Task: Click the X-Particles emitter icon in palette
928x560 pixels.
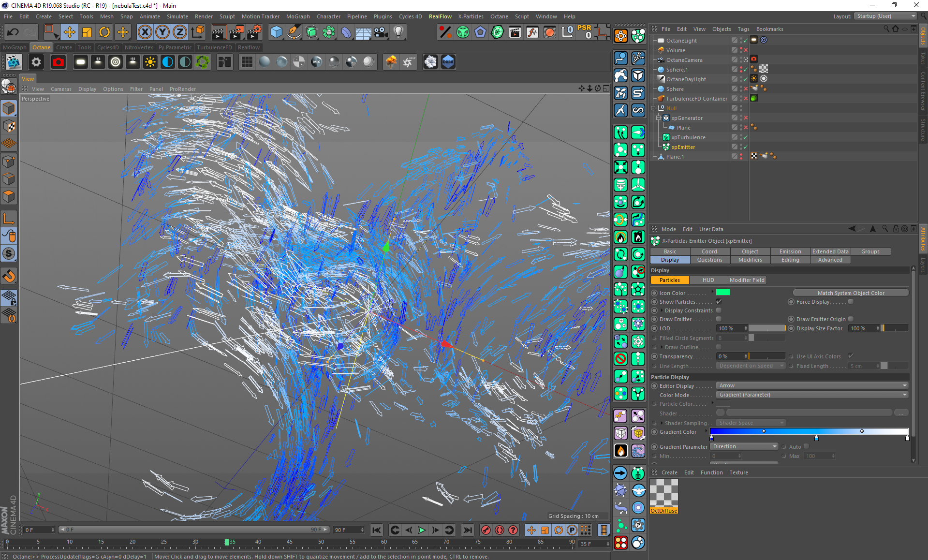Action: tap(638, 36)
